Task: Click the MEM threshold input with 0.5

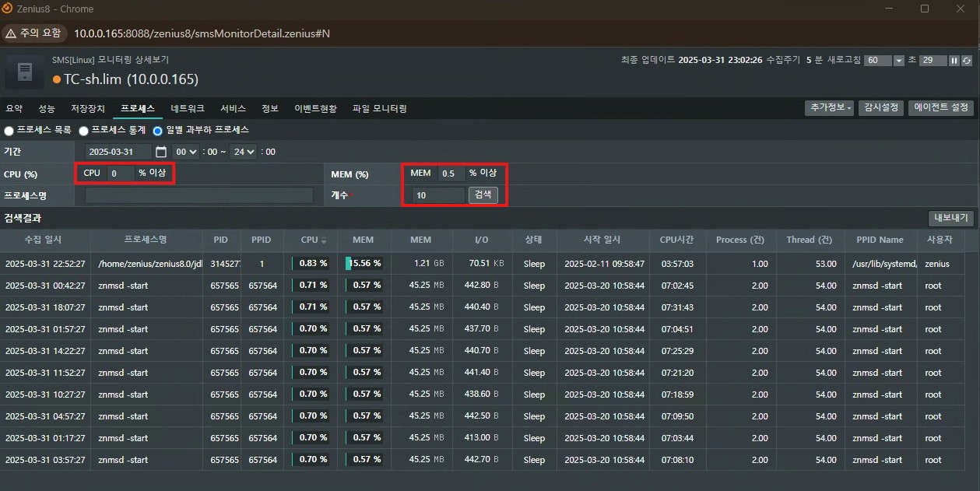Action: (x=451, y=174)
